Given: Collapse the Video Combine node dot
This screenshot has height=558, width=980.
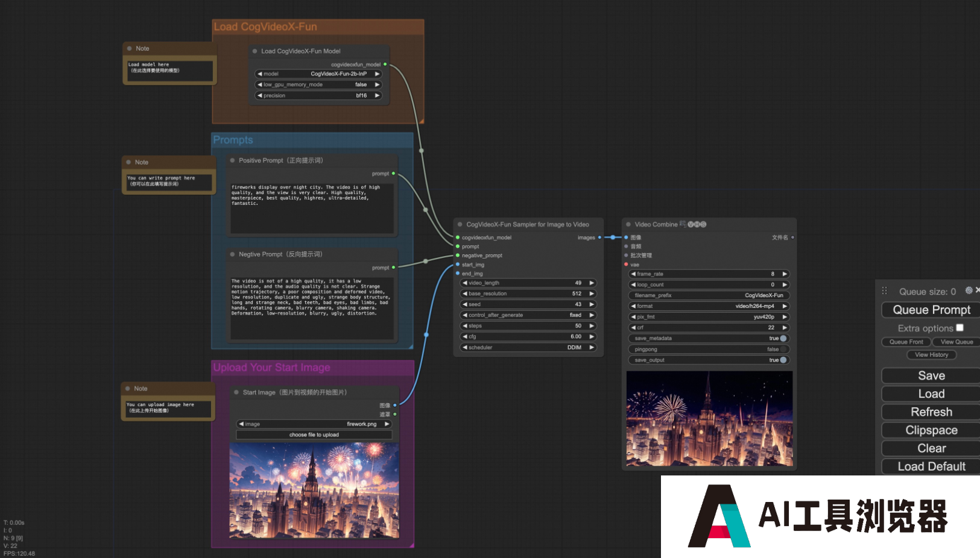Looking at the screenshot, I should (x=628, y=224).
